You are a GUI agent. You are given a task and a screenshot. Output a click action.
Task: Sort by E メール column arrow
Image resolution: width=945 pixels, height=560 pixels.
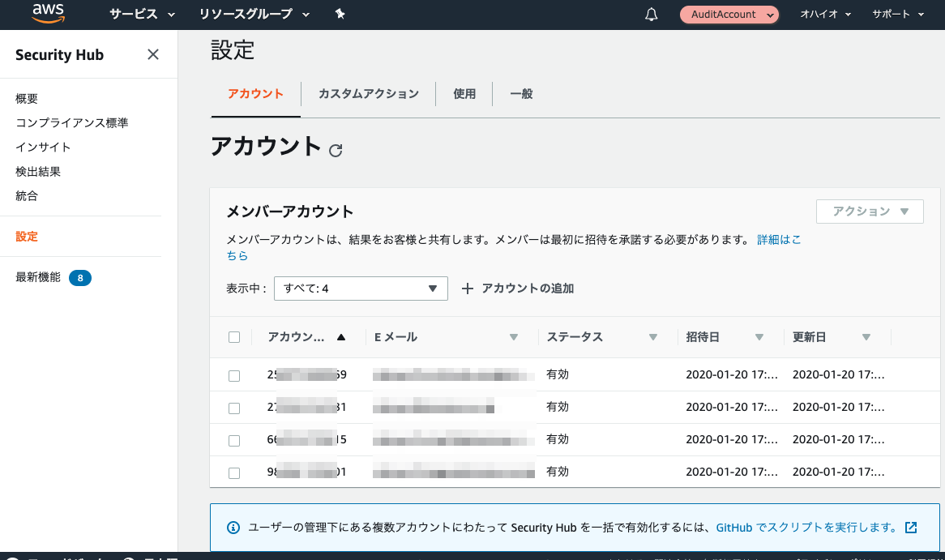[x=514, y=338]
